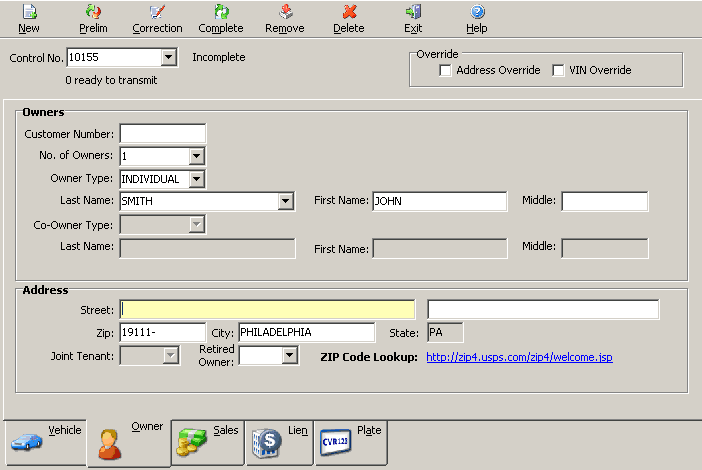The height and width of the screenshot is (470, 702).
Task: Expand the Owner Type dropdown
Action: 196,179
